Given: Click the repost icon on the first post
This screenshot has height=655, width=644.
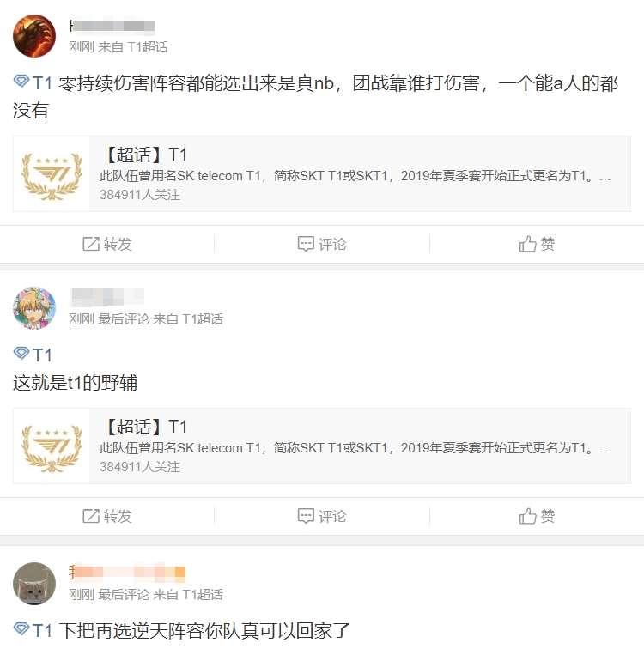Looking at the screenshot, I should pyautogui.click(x=91, y=244).
